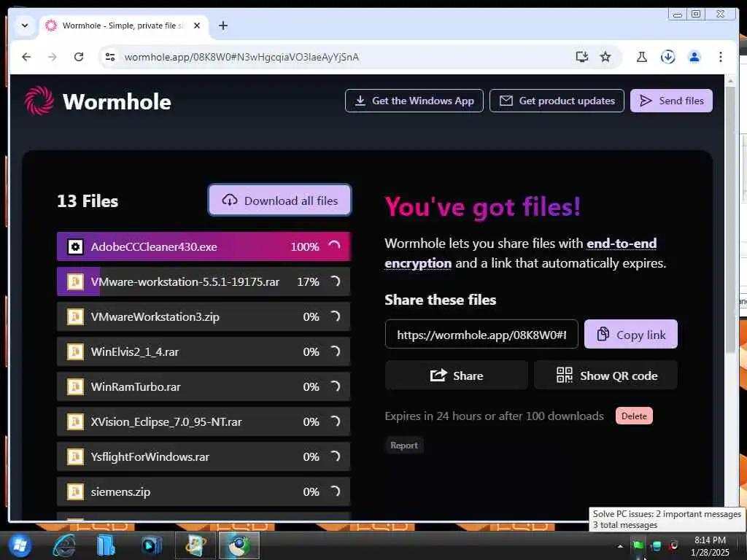
Task: Open Windows Explorer libraries from taskbar
Action: click(105, 545)
